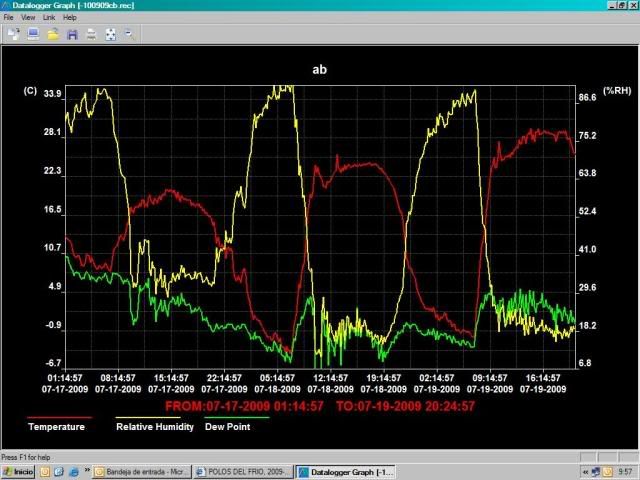Click the Temperature legend label

click(56, 427)
